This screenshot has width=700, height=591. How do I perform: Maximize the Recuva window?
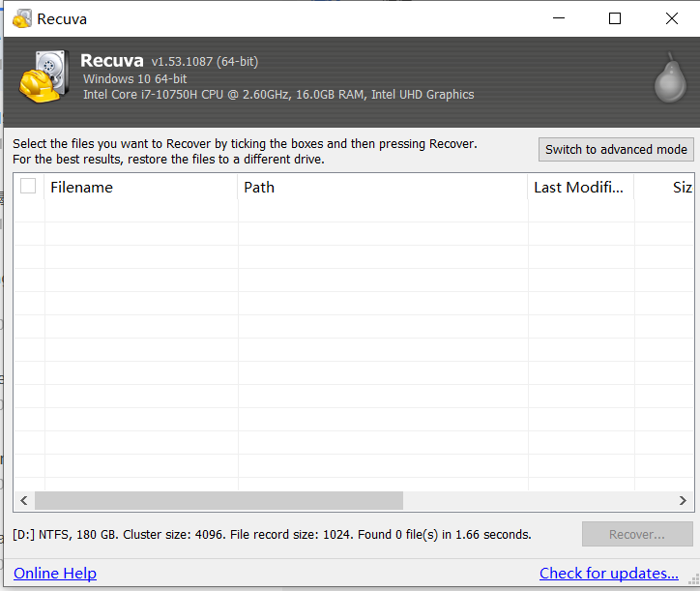point(615,18)
